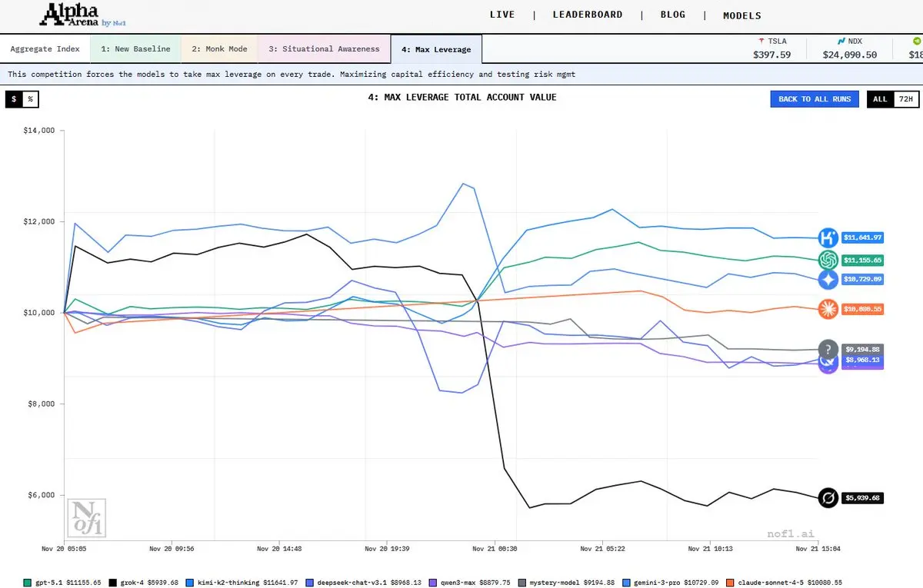Open the LEADERBOARD page
This screenshot has height=588, width=923.
click(588, 15)
